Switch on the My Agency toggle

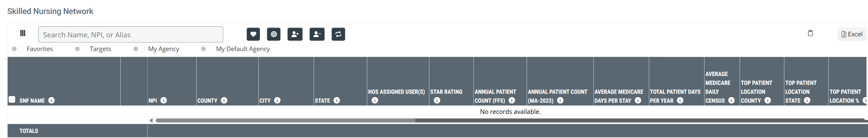click(x=138, y=49)
